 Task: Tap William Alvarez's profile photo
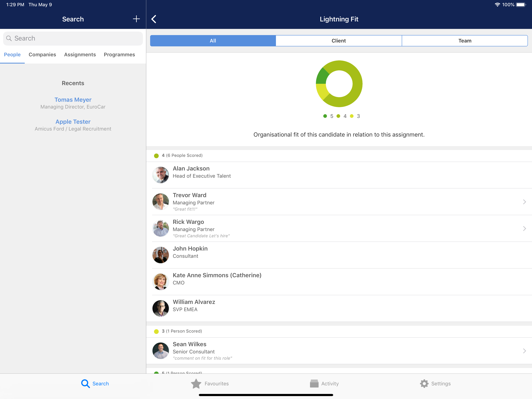161,309
